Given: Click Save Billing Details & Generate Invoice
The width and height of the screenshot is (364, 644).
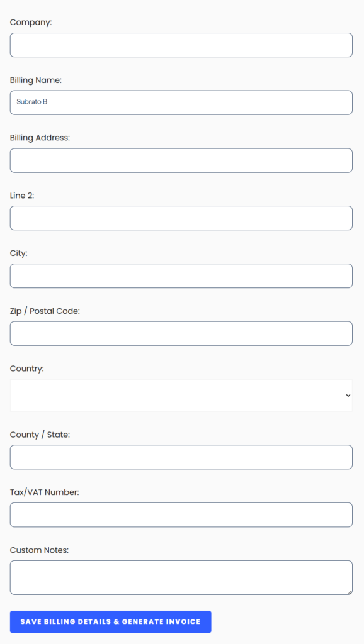Looking at the screenshot, I should click(x=110, y=621).
